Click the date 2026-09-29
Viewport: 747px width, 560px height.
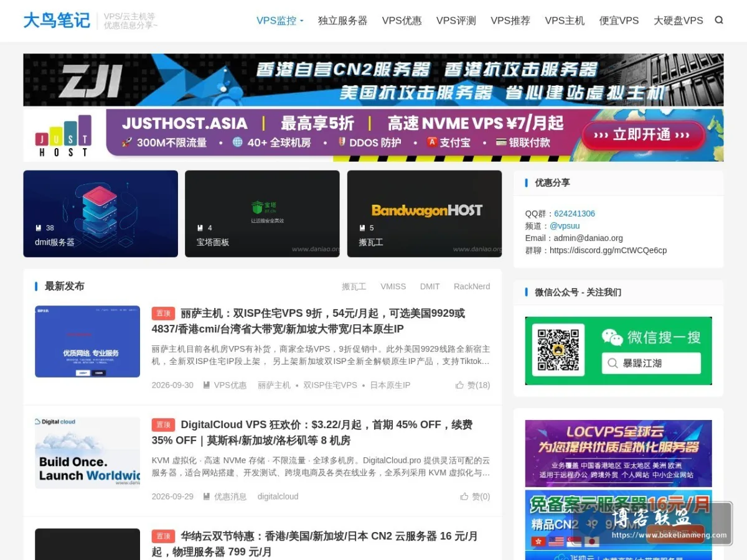point(172,497)
